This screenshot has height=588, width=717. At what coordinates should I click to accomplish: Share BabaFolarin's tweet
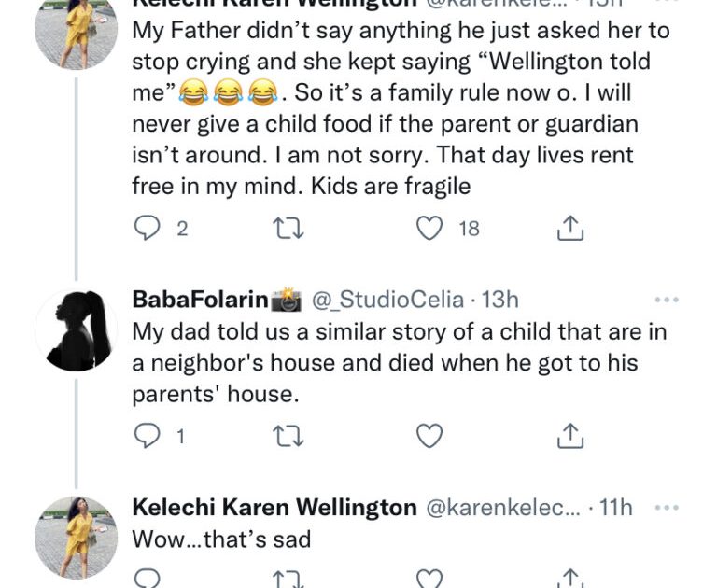570,435
